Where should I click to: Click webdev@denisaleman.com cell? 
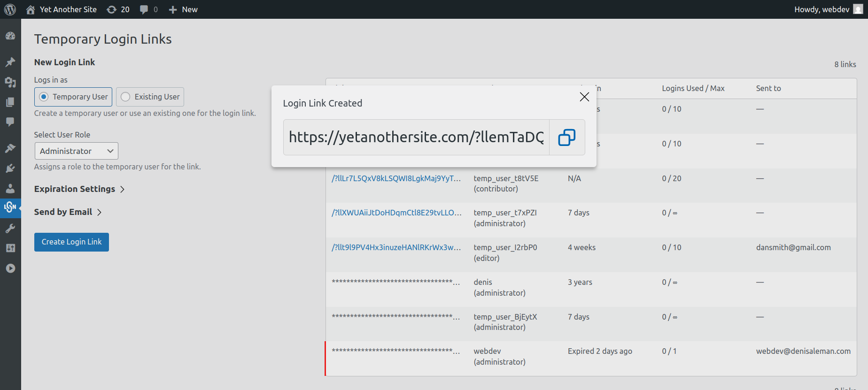803,351
